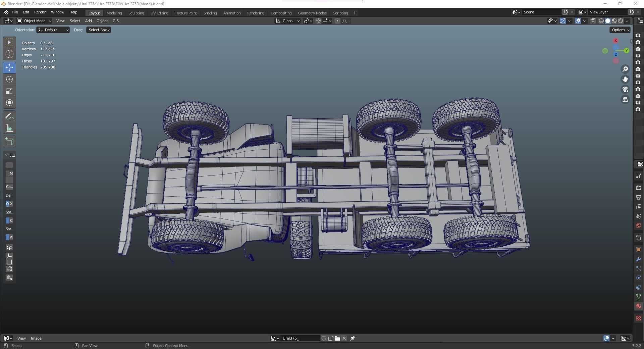
Task: Expand the Global transform orientation dropdown
Action: 288,21
